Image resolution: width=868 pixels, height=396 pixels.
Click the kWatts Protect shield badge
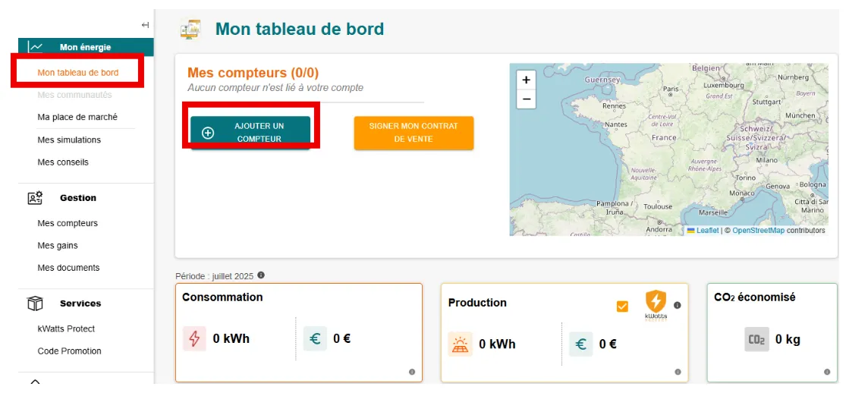point(656,304)
